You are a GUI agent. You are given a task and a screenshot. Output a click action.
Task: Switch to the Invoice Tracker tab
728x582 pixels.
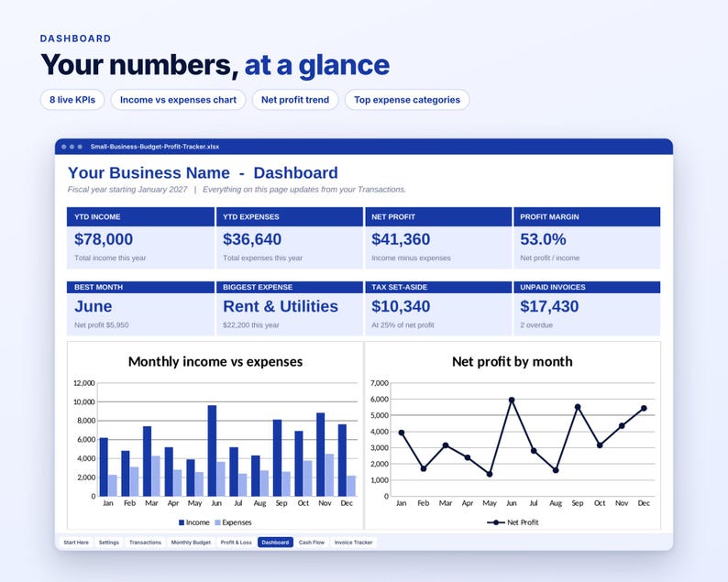click(353, 542)
